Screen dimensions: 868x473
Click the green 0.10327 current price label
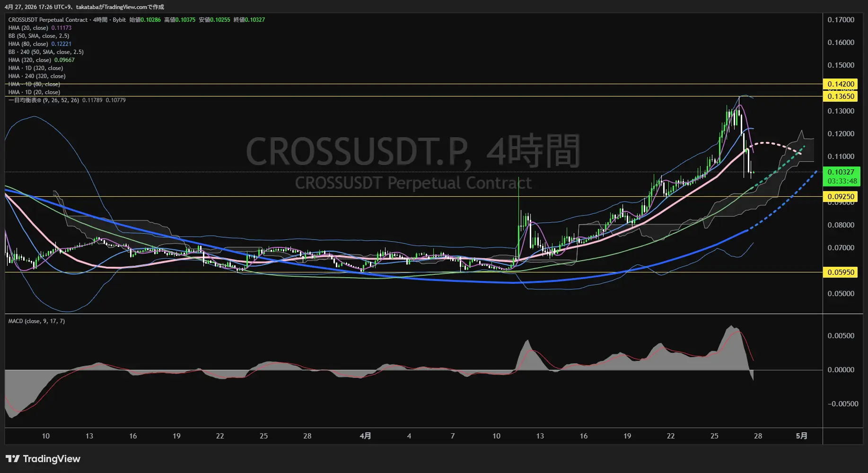842,172
